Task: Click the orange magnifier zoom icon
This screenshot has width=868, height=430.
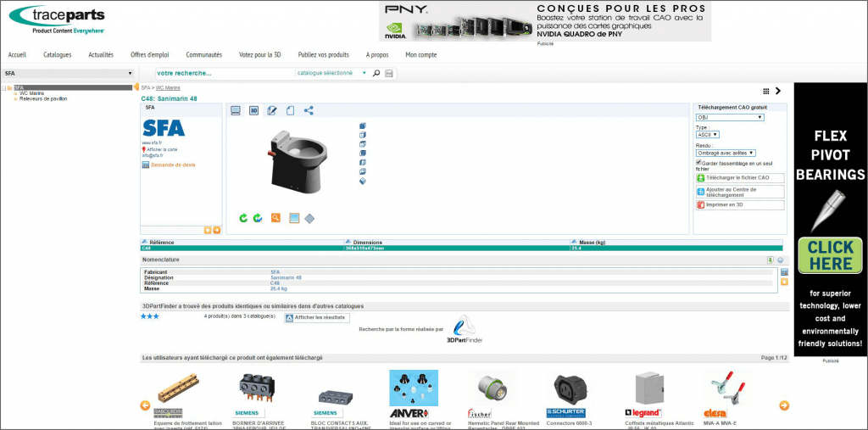Action: click(x=275, y=218)
